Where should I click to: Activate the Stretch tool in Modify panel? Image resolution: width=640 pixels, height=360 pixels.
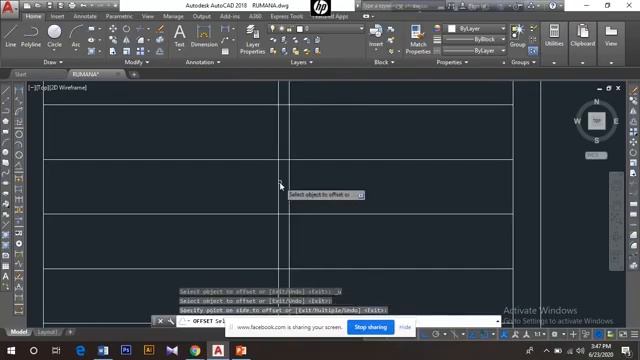pyautogui.click(x=113, y=51)
